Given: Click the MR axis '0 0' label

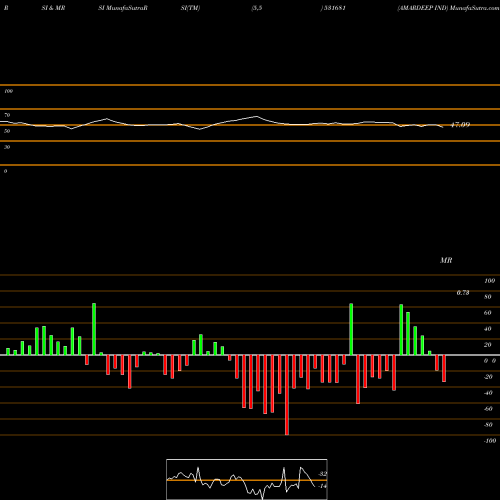Looking at the screenshot, I should pos(490,361).
